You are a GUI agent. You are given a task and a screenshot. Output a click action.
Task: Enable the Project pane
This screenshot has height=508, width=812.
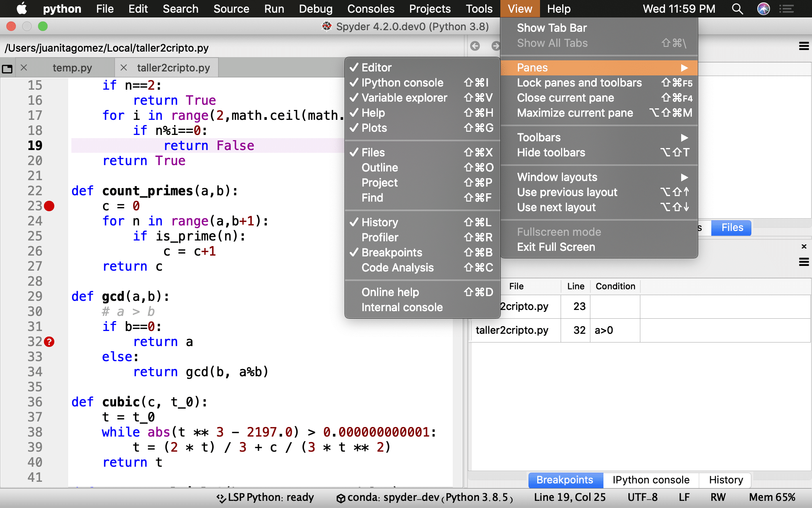pos(423,183)
